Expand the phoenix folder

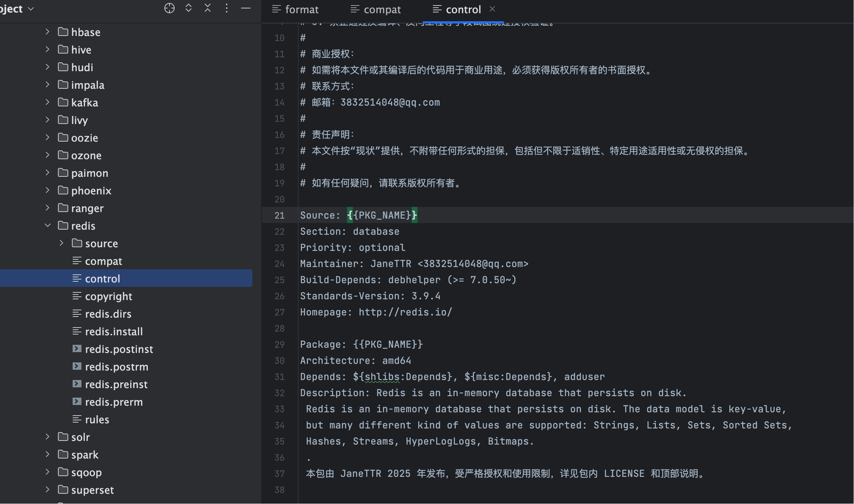47,190
